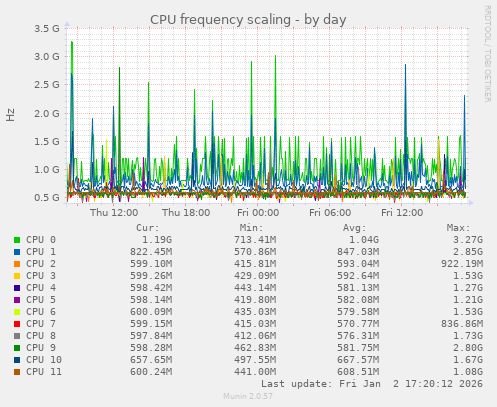Click the CPU 1 blue legend swatch
Screen dimensions: 497x407
[17, 252]
